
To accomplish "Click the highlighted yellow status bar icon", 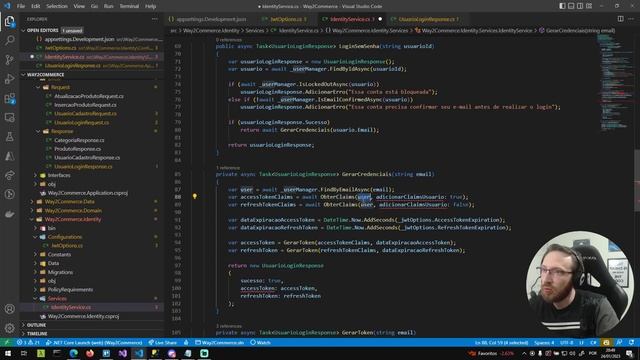I will [x=606, y=342].
